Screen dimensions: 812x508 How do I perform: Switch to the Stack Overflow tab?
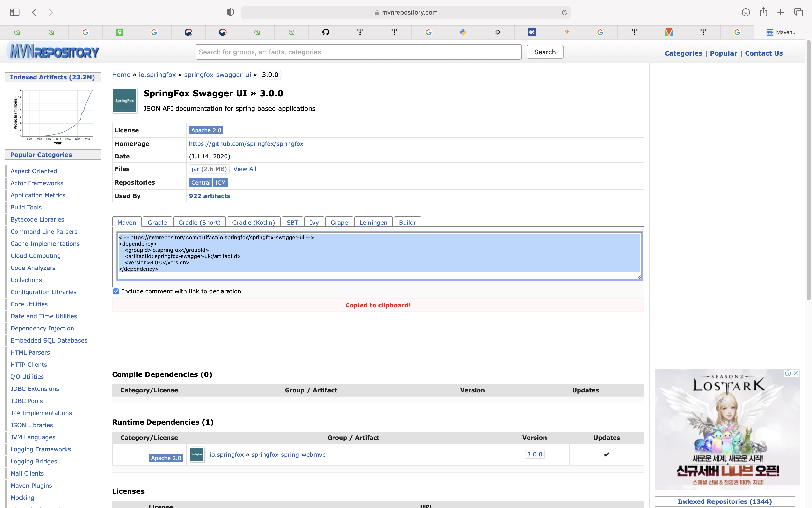(566, 32)
